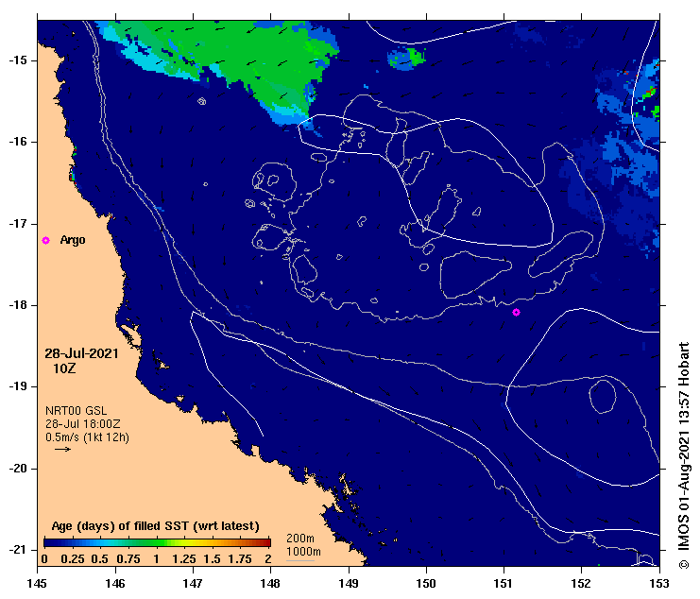Click the '146' longitude axis label
The width and height of the screenshot is (700, 599).
click(x=115, y=583)
